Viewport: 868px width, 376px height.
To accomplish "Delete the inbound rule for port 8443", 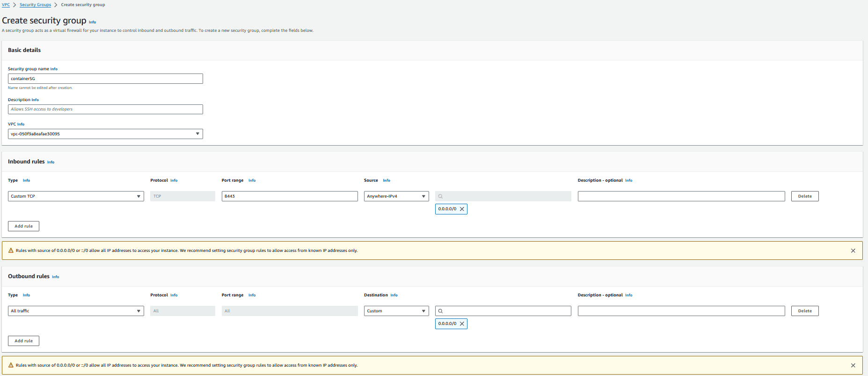I will 805,196.
